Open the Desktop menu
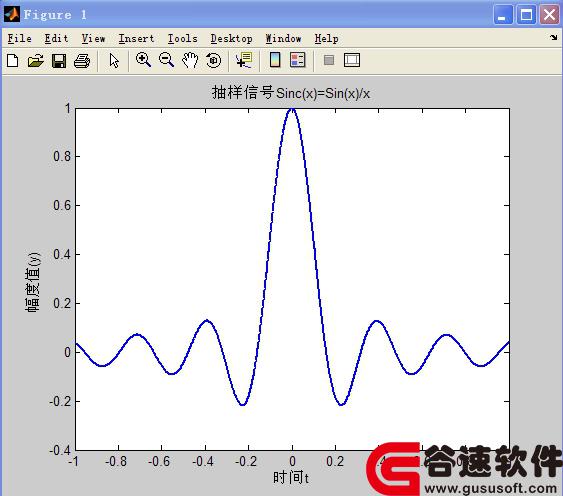Viewport: 563px width, 496px height. point(232,38)
